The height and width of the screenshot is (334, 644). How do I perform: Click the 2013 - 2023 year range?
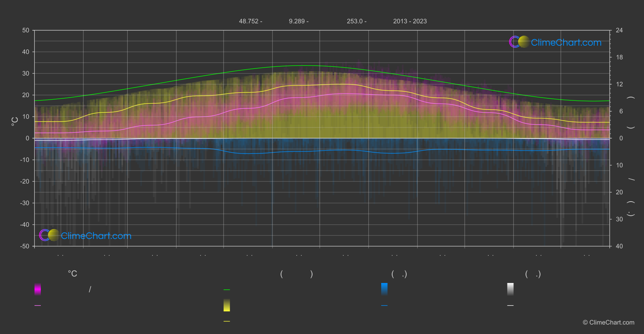410,21
